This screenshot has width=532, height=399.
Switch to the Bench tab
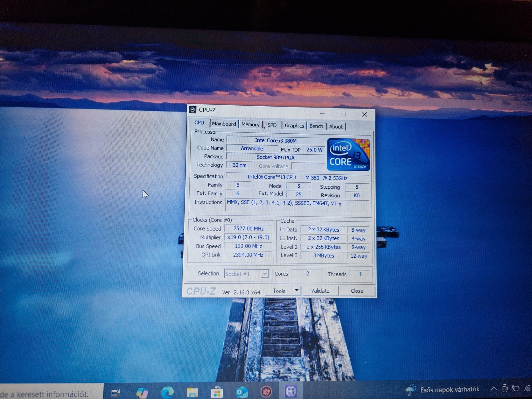tap(316, 126)
